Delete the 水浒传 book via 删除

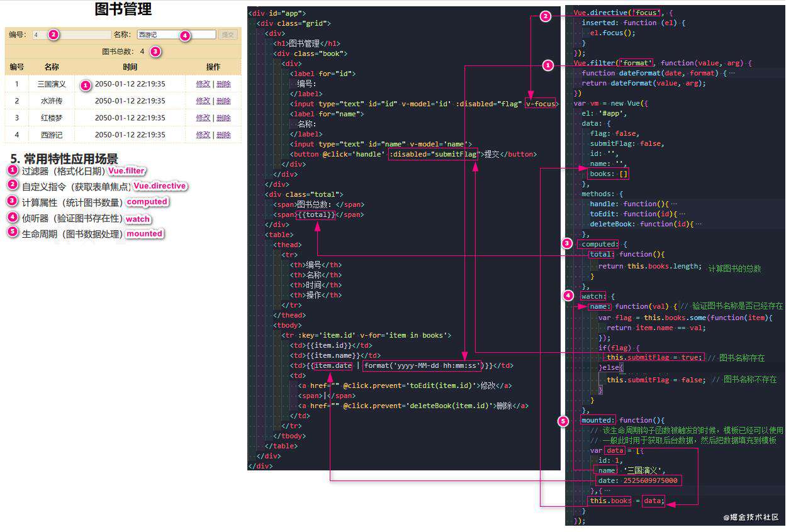[223, 101]
